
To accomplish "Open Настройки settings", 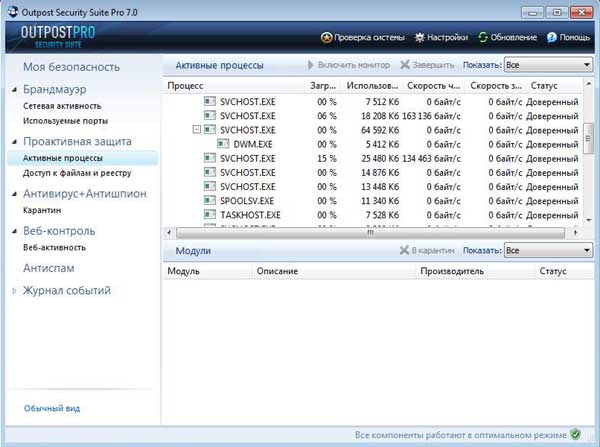I will pos(442,38).
